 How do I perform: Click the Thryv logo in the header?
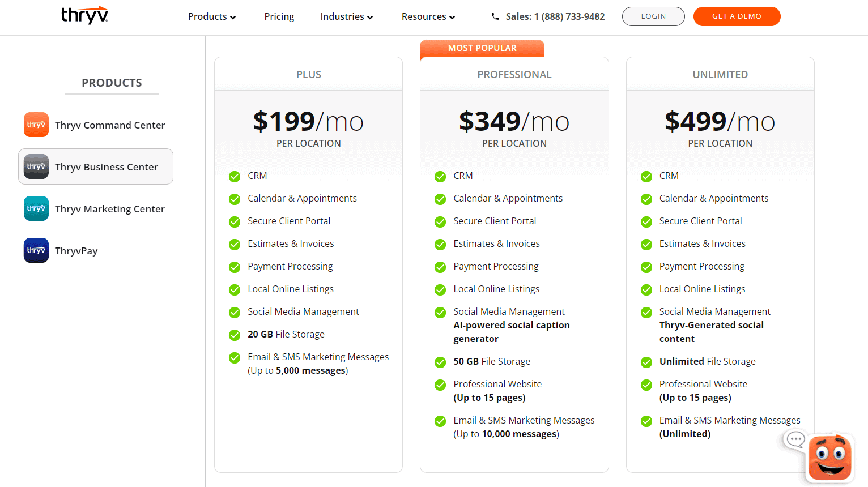tap(84, 16)
